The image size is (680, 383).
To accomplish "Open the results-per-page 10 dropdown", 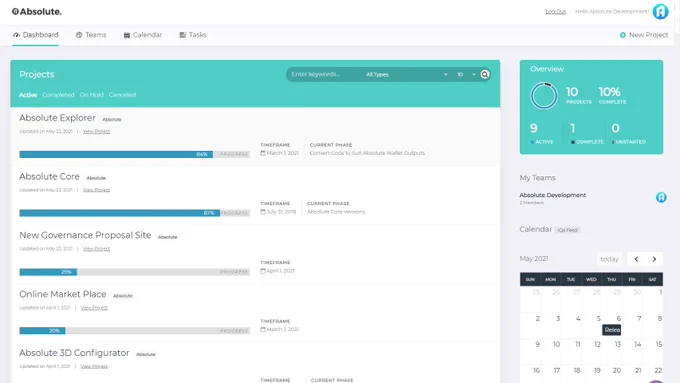I will coord(466,75).
